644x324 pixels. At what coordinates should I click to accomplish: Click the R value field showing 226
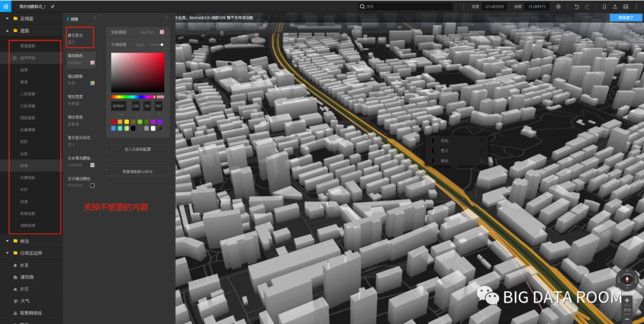point(135,106)
